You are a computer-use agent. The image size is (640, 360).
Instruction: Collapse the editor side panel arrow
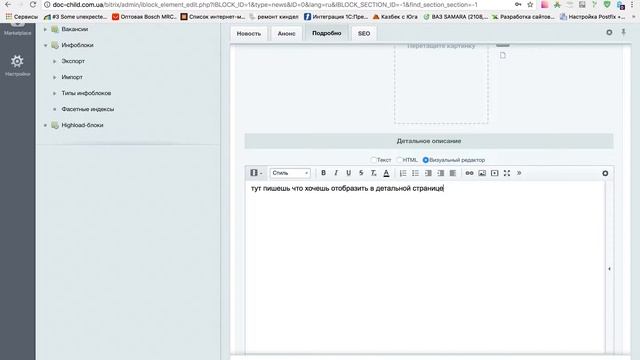[x=609, y=269]
